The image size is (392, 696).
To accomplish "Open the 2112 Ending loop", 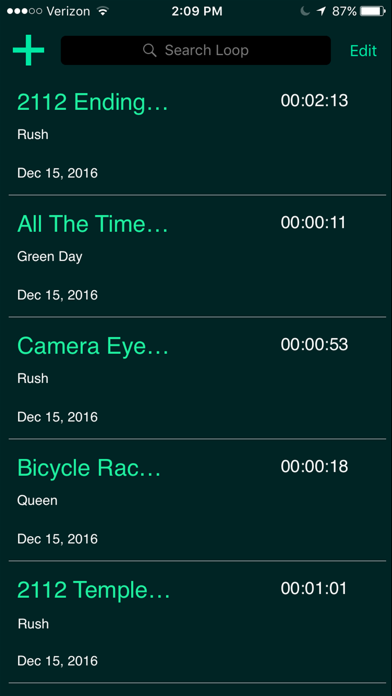I will click(x=196, y=134).
